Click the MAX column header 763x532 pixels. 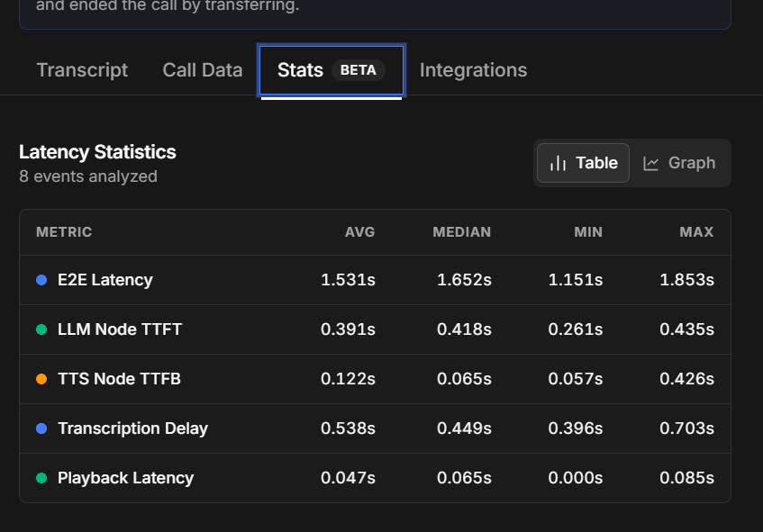click(696, 232)
